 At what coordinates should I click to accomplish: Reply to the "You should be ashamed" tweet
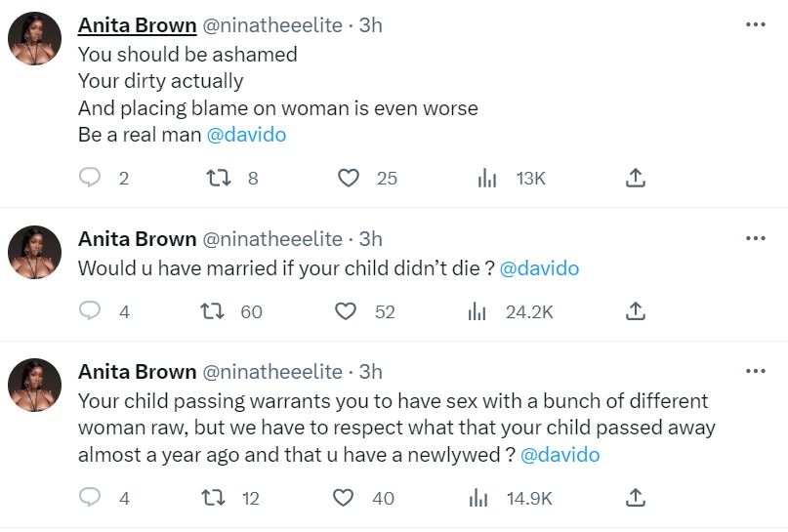coord(90,178)
